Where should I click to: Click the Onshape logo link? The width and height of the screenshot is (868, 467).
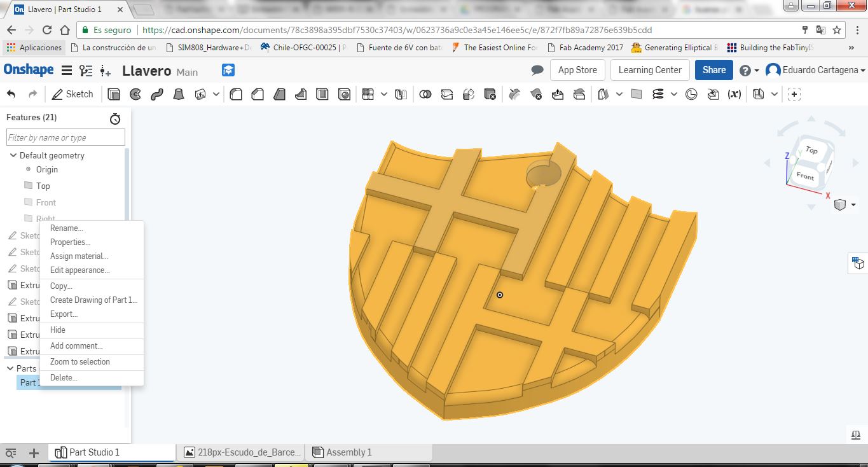click(x=29, y=70)
